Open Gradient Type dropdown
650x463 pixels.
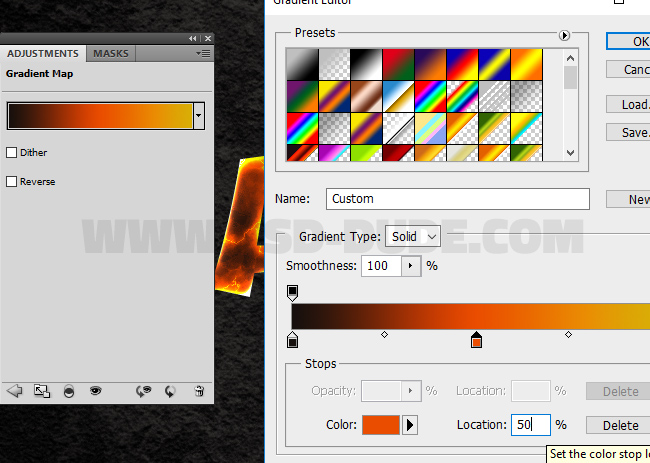(412, 237)
